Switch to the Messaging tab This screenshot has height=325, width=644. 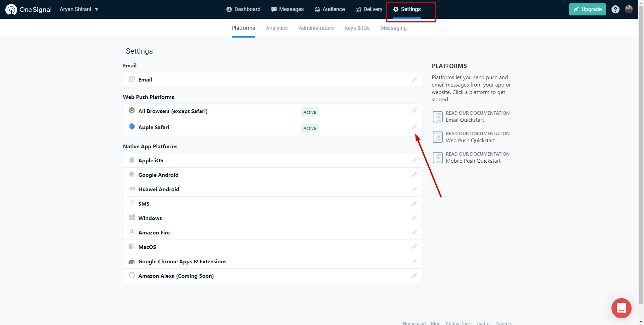(393, 28)
